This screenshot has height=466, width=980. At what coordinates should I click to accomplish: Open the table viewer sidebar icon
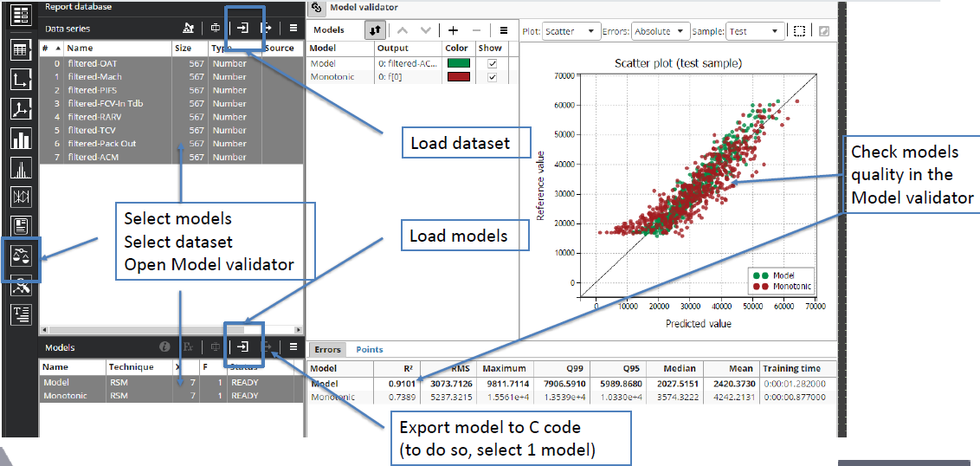coord(22,51)
